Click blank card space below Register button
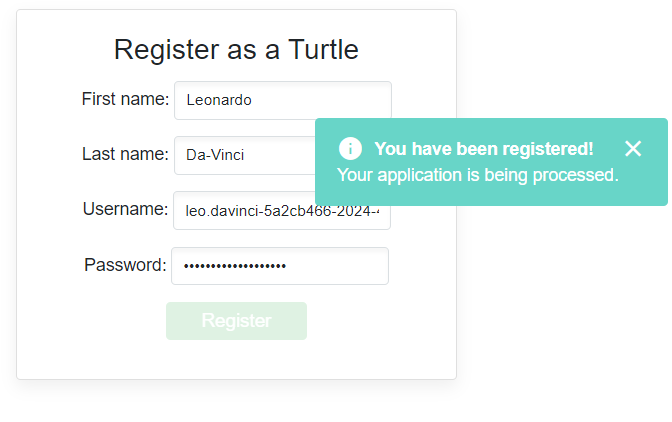Viewport: 672px width, 422px height. (236, 360)
